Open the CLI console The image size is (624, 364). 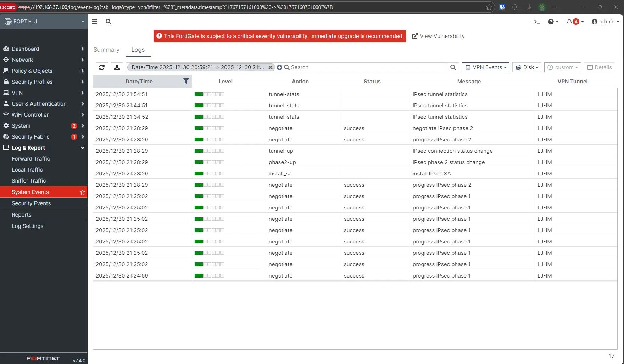click(537, 22)
